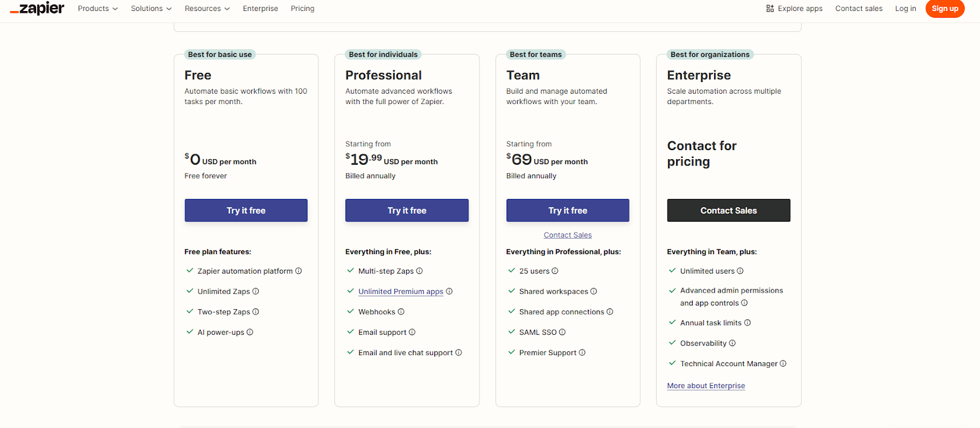Open Explore apps in the header
Viewport: 980px width, 428px height.
pos(794,9)
